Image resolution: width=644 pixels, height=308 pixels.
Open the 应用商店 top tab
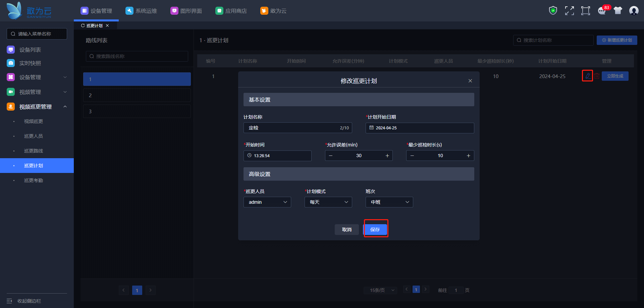pos(231,11)
